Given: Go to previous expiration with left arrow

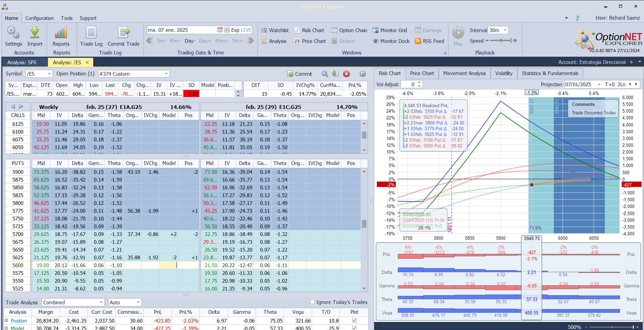Looking at the screenshot, I should pos(13,107).
